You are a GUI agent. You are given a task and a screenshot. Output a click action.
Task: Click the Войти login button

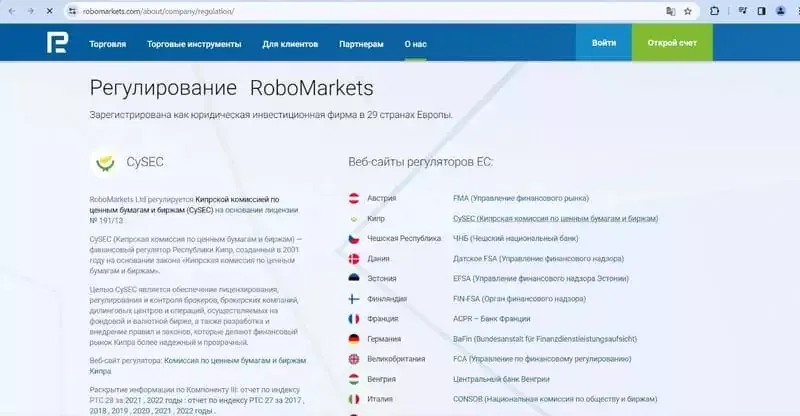click(x=604, y=43)
